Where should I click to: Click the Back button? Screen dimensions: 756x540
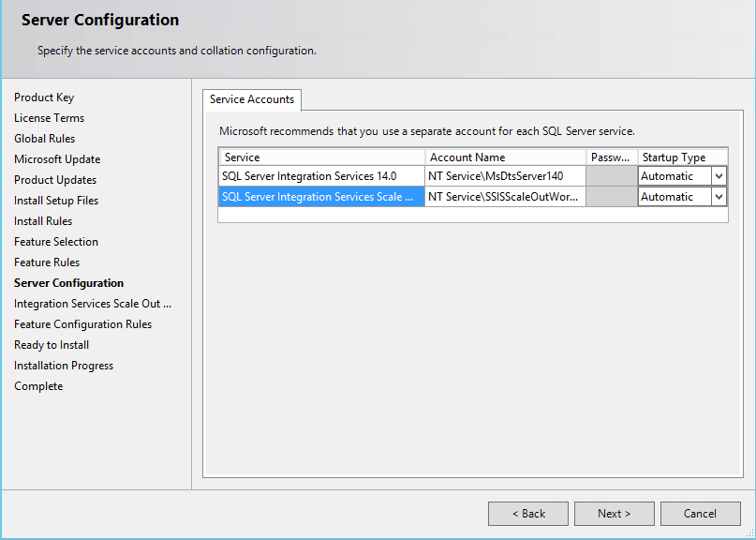tap(527, 513)
